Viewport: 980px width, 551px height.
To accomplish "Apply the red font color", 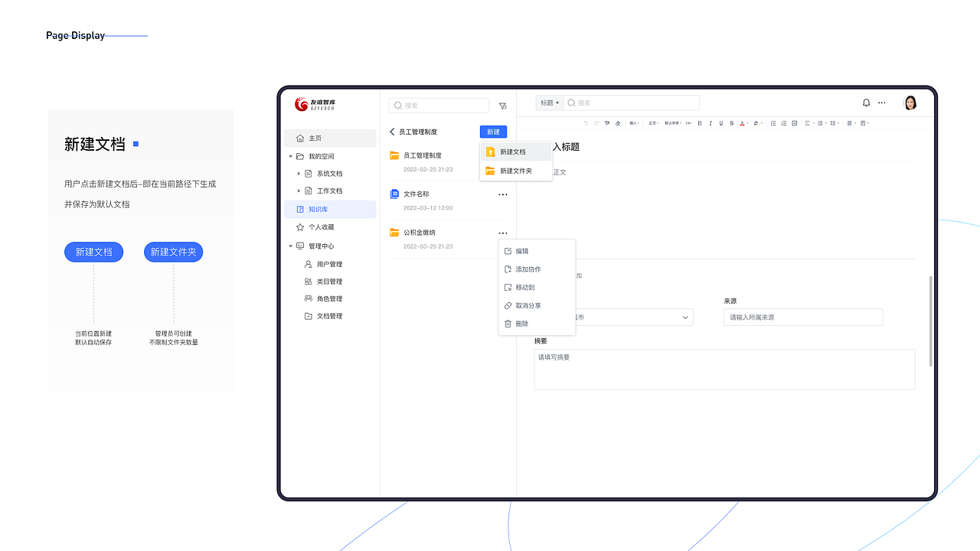I will [x=743, y=123].
